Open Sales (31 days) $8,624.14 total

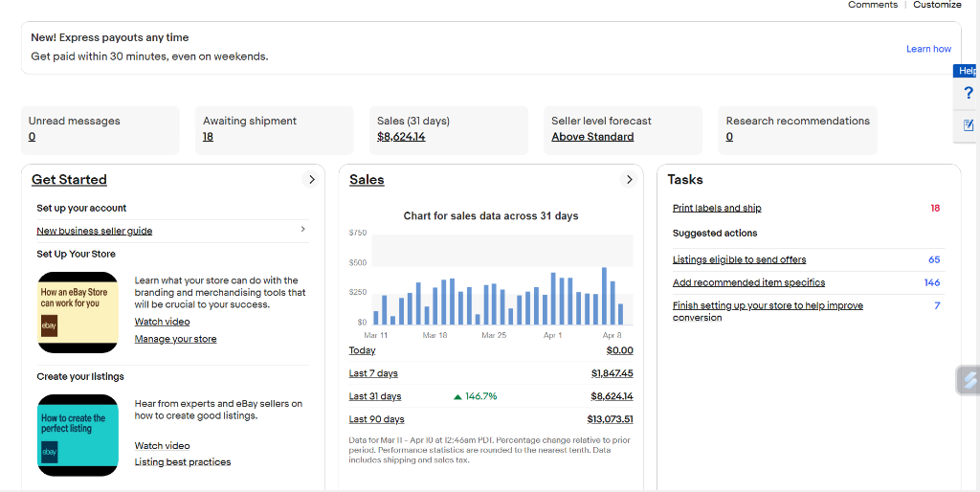click(401, 137)
